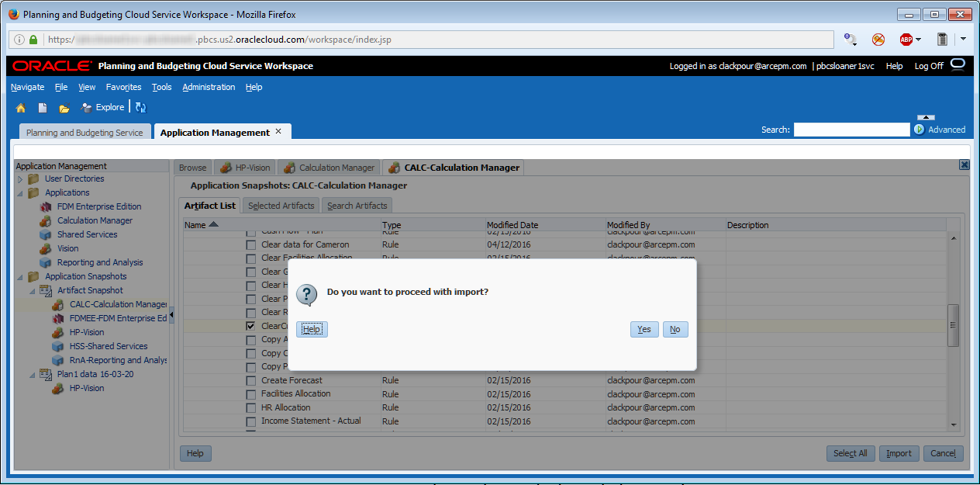Click the Vision application icon
This screenshot has height=485, width=980.
pos(44,248)
